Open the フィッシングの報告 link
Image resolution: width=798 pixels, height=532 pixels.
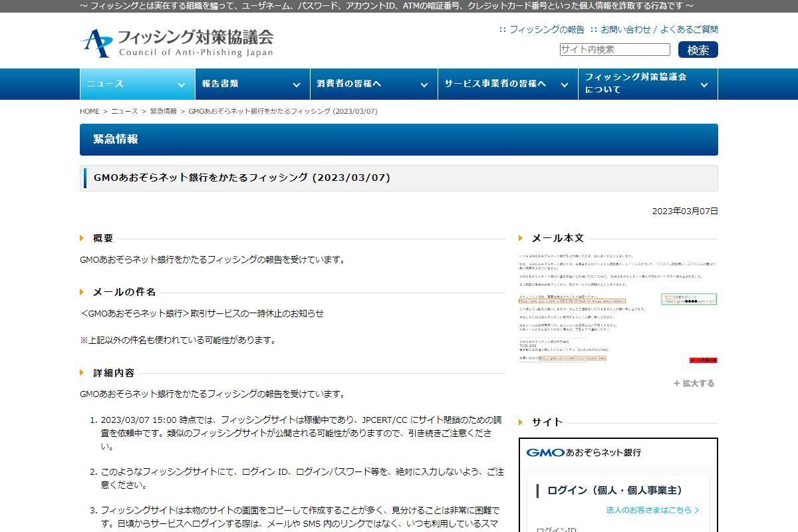tap(547, 29)
